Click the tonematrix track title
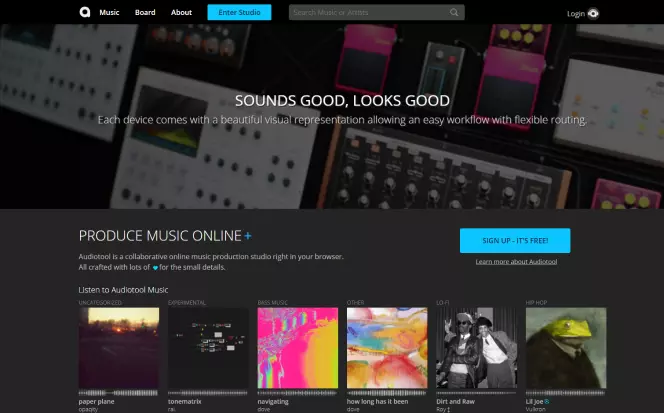This screenshot has width=664, height=413. click(x=185, y=402)
